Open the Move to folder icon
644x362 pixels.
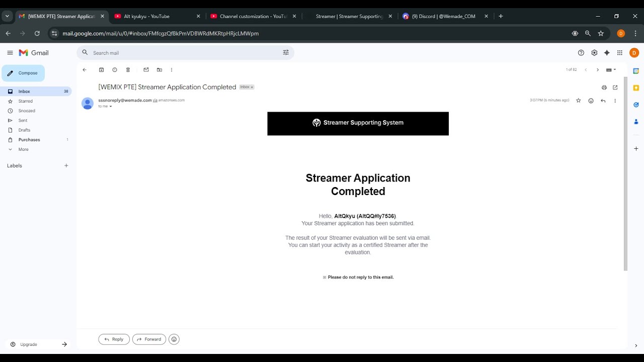click(159, 70)
